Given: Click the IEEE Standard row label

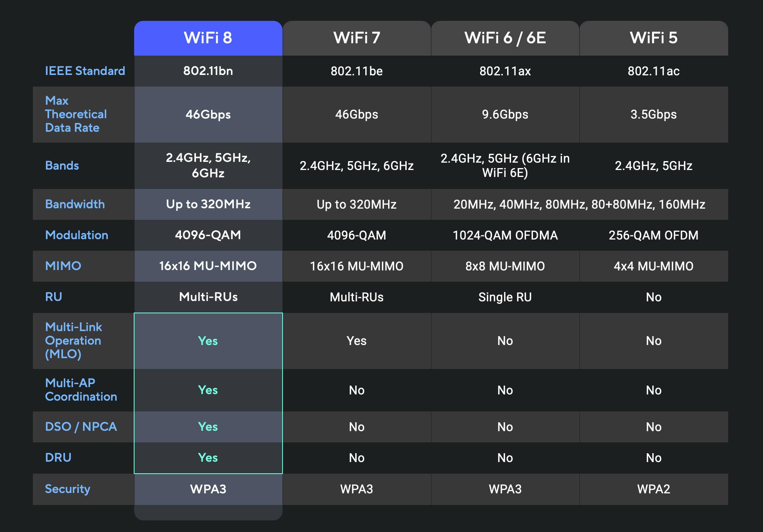Looking at the screenshot, I should click(x=85, y=71).
